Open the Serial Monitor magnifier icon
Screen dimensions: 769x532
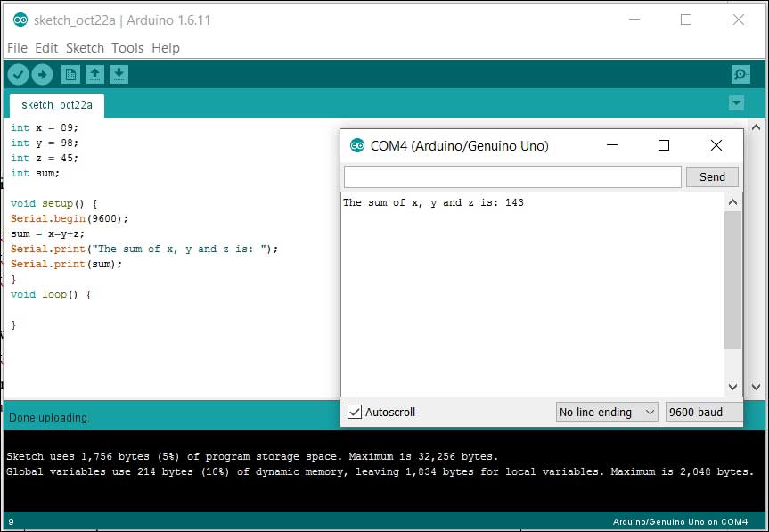point(740,75)
